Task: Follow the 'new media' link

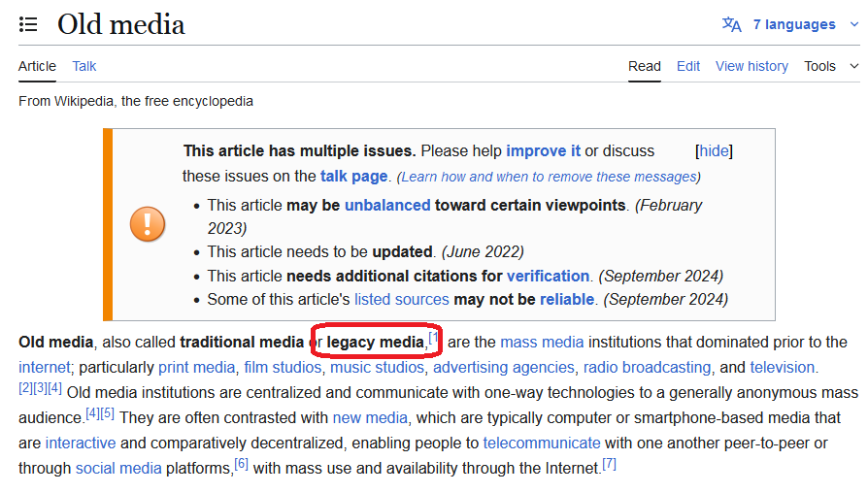Action: pyautogui.click(x=370, y=417)
